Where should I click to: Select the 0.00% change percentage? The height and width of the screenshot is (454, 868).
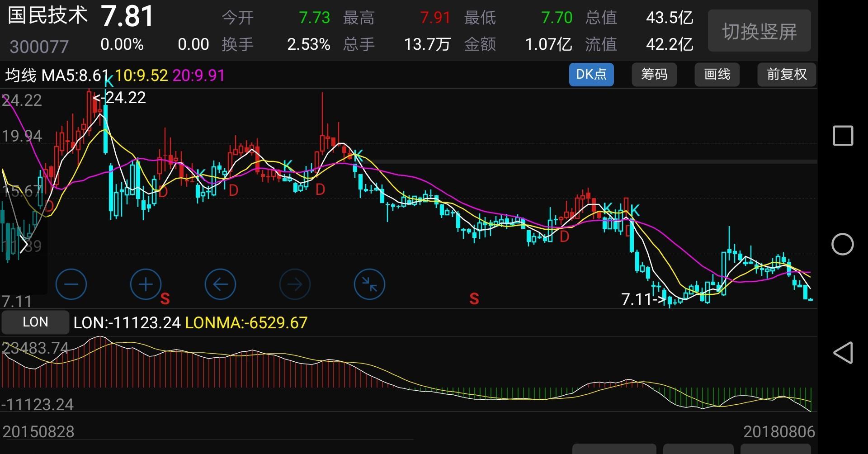click(122, 44)
